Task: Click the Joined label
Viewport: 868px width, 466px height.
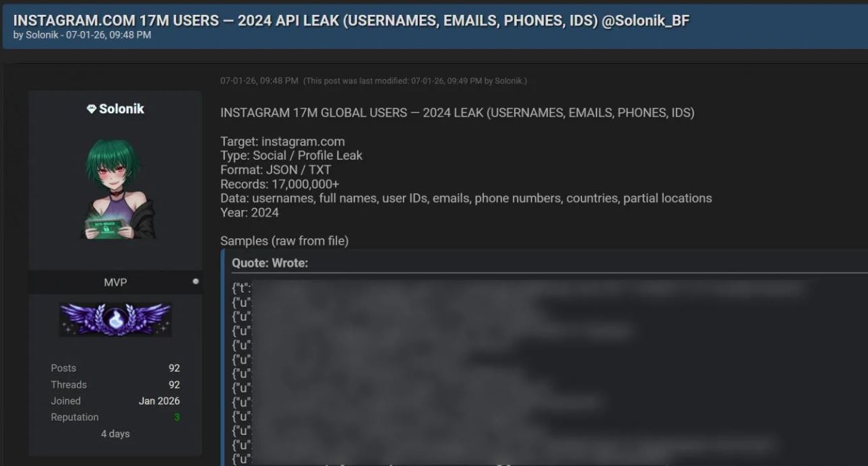Action: pos(65,401)
